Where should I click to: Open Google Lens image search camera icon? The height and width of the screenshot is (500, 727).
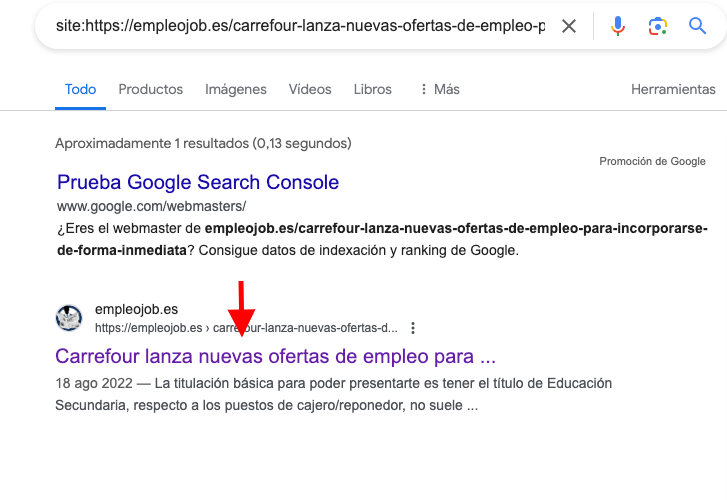657,26
